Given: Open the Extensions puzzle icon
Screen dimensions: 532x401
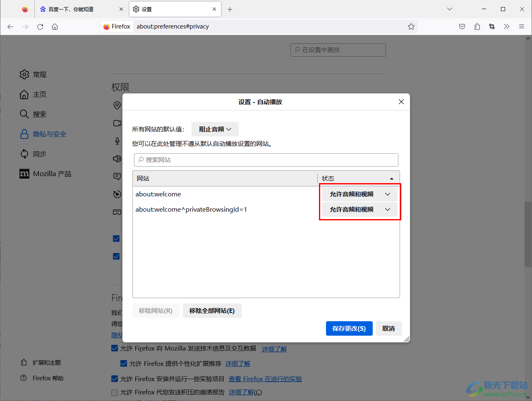Looking at the screenshot, I should click(x=477, y=26).
